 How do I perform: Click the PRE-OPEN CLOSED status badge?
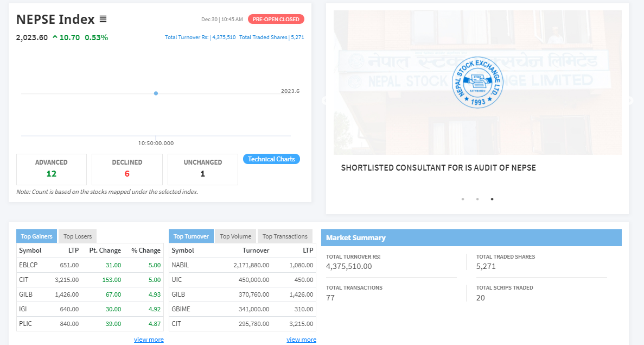click(276, 20)
